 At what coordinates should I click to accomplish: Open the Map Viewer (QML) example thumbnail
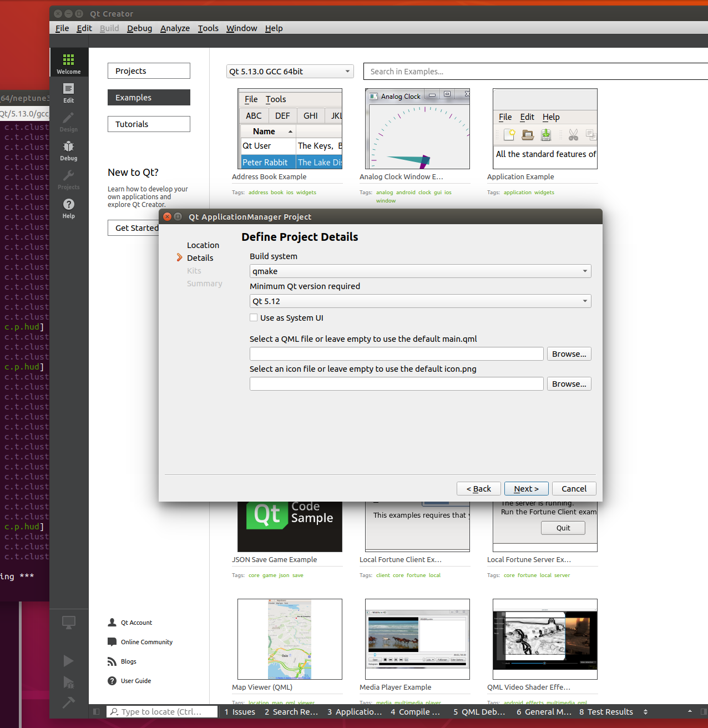pyautogui.click(x=290, y=639)
